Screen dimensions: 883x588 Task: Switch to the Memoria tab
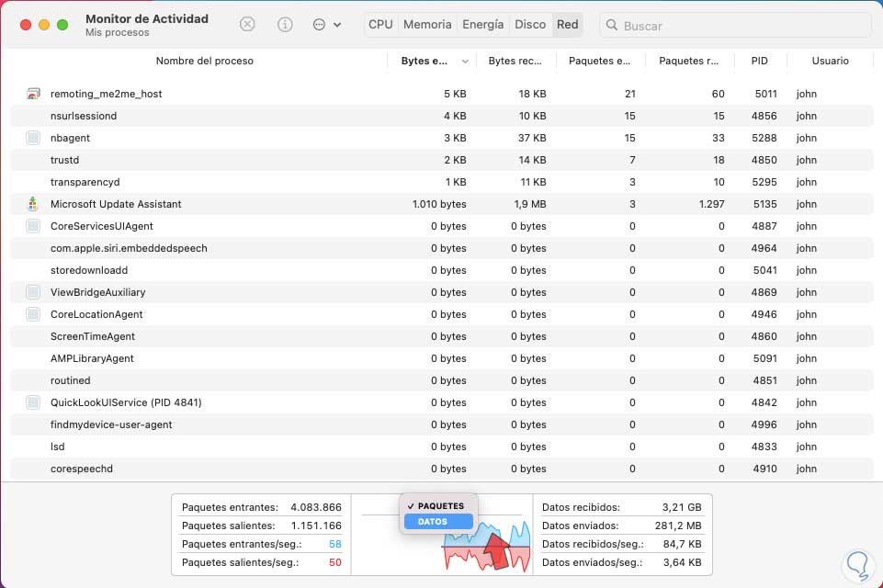(x=427, y=25)
